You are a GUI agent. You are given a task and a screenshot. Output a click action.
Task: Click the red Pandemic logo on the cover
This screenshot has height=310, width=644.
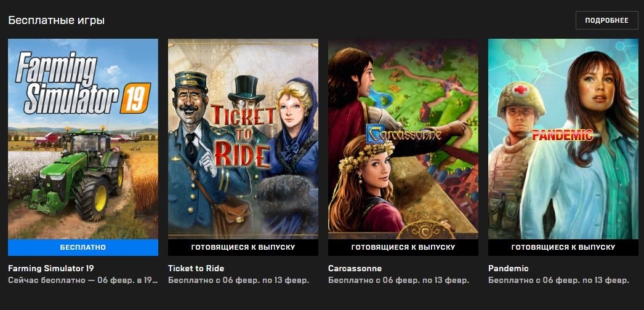[x=562, y=135]
